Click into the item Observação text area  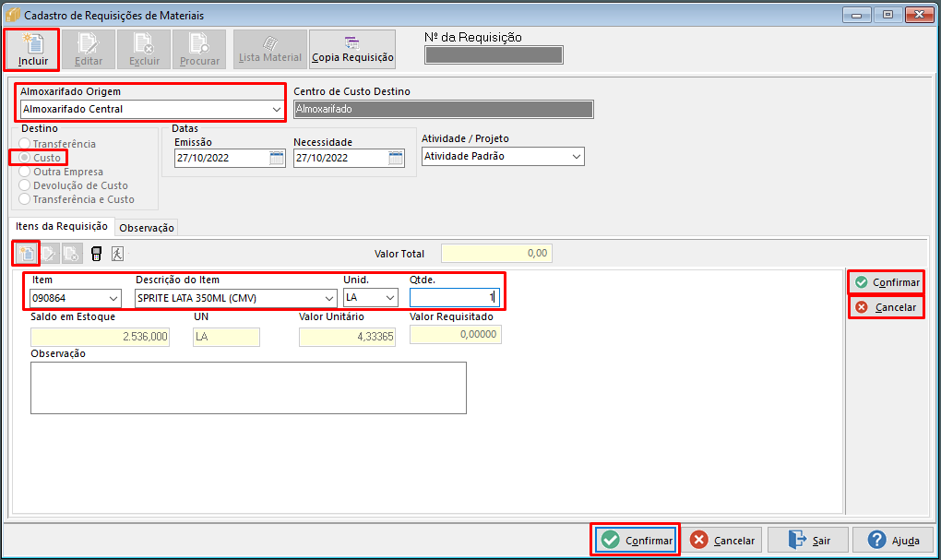(x=248, y=387)
